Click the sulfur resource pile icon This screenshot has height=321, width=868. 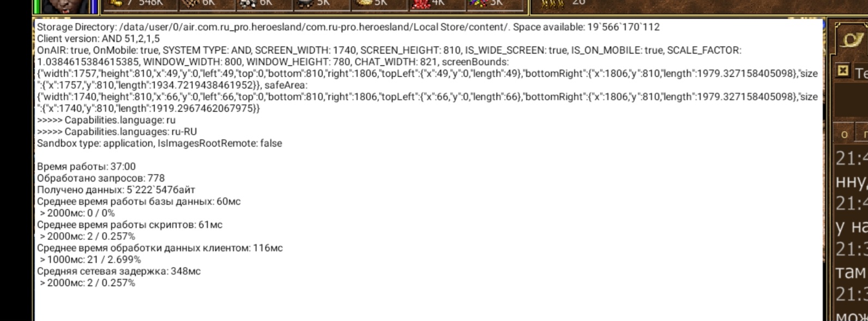coord(365,3)
